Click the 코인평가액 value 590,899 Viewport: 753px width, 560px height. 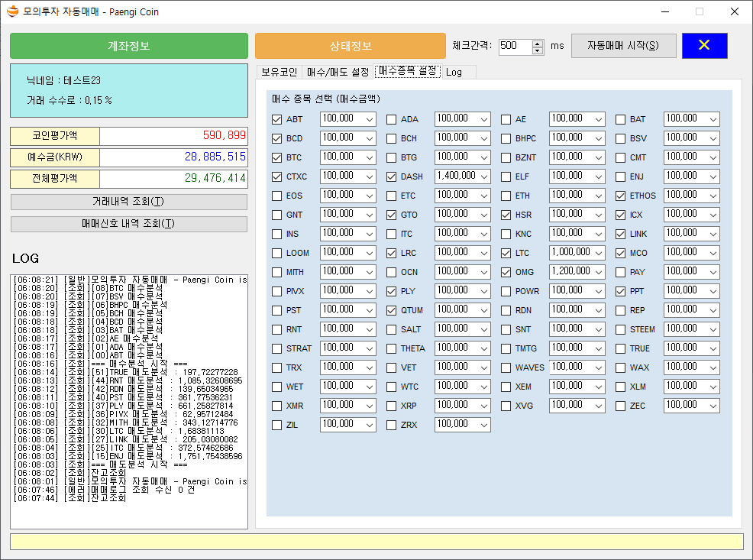(x=224, y=135)
